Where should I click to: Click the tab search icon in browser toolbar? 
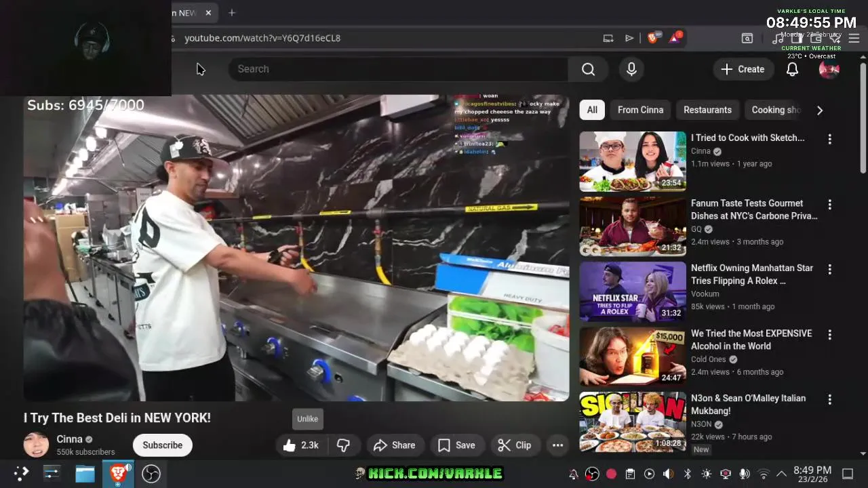point(747,38)
